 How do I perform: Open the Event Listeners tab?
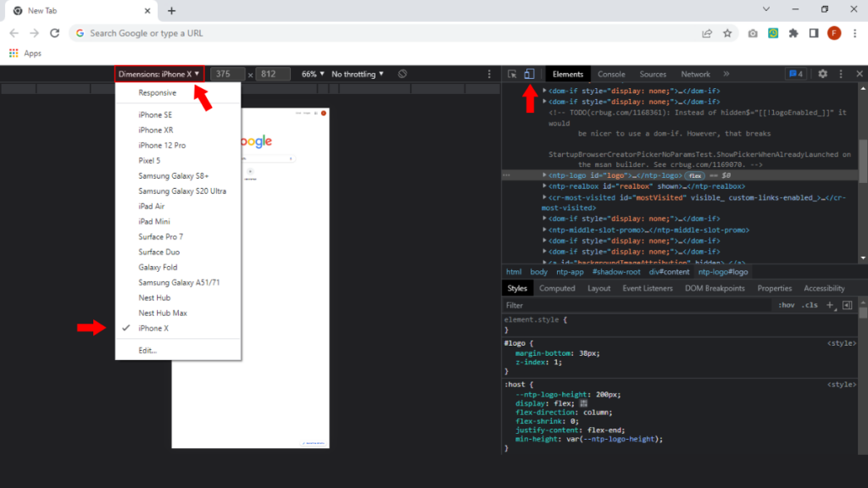pyautogui.click(x=647, y=288)
